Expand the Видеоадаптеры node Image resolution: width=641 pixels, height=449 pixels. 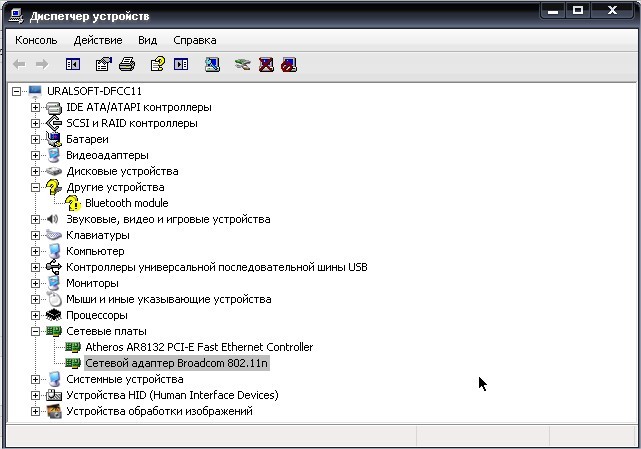35,155
